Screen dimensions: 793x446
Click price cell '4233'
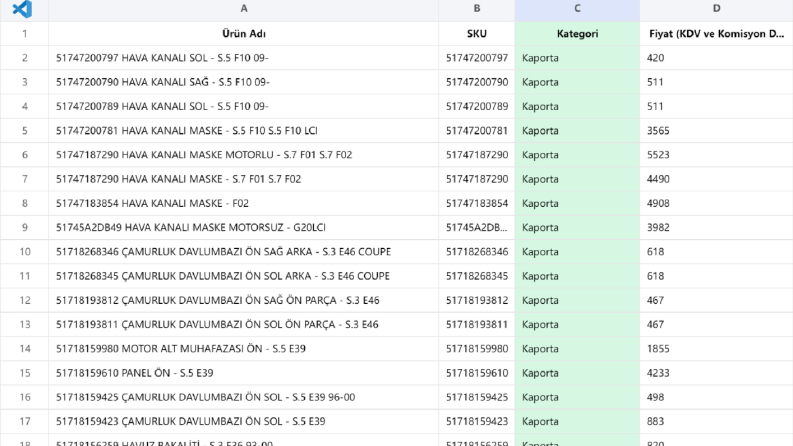click(716, 373)
